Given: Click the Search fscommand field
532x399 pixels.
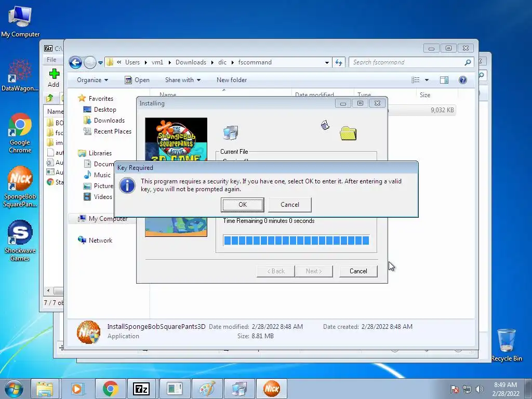Looking at the screenshot, I should [x=407, y=62].
